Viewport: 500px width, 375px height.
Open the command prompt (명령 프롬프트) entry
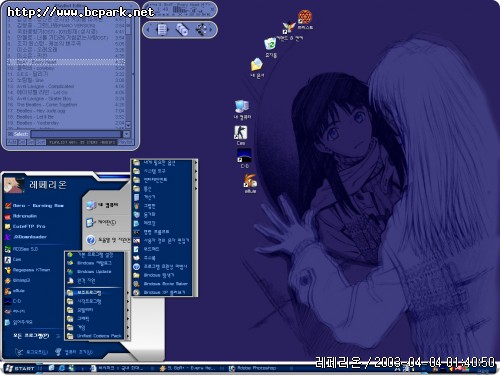point(152,232)
